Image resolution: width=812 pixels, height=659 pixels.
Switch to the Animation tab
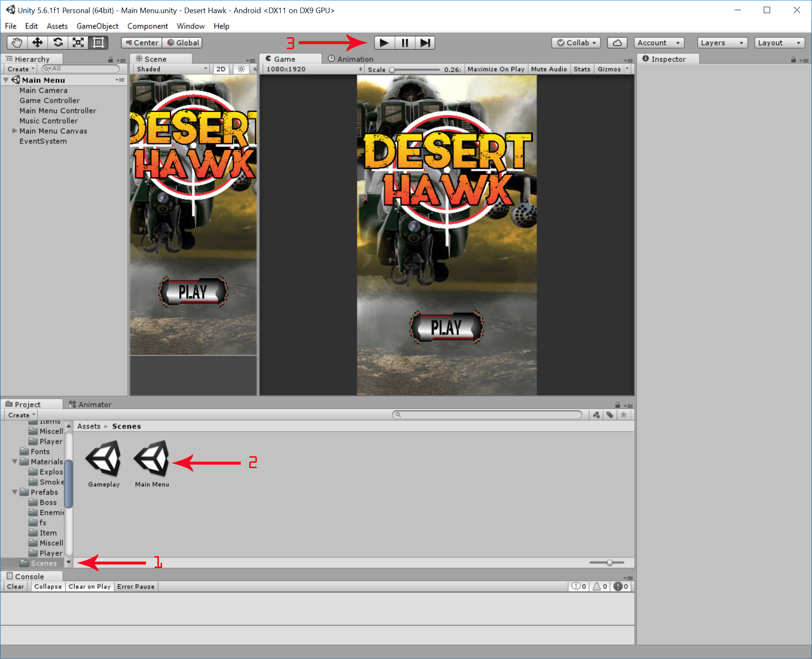351,59
